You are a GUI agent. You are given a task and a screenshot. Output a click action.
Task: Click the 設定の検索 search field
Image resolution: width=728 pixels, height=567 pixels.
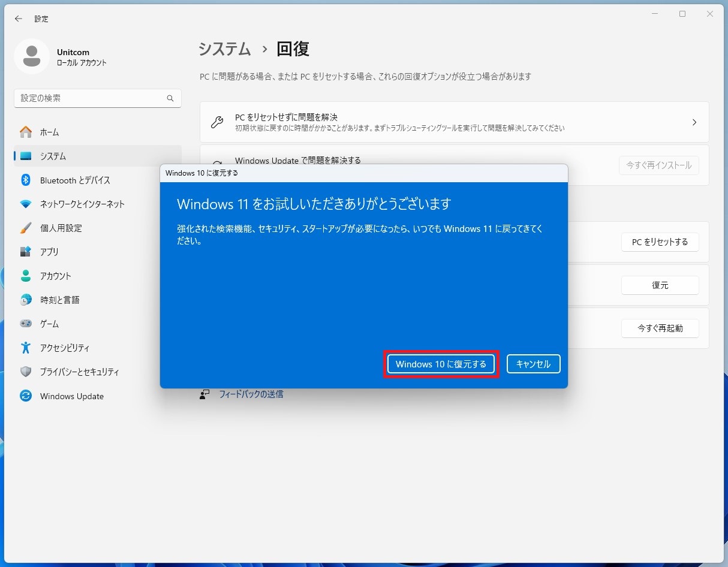coord(97,98)
